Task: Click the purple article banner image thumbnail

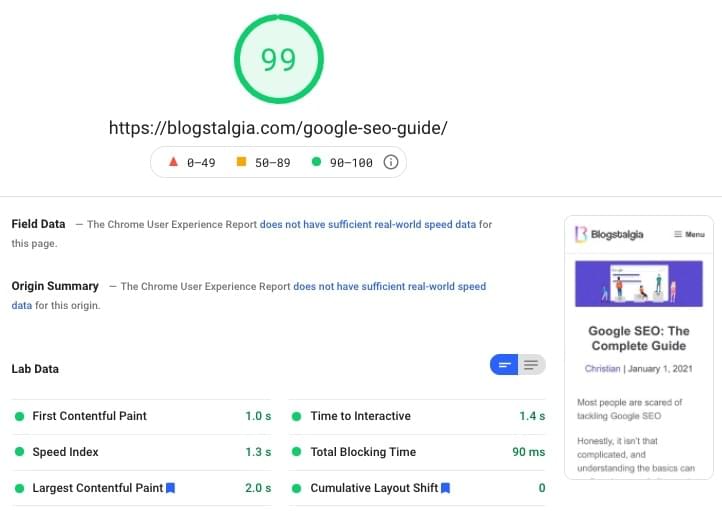Action: tap(639, 283)
